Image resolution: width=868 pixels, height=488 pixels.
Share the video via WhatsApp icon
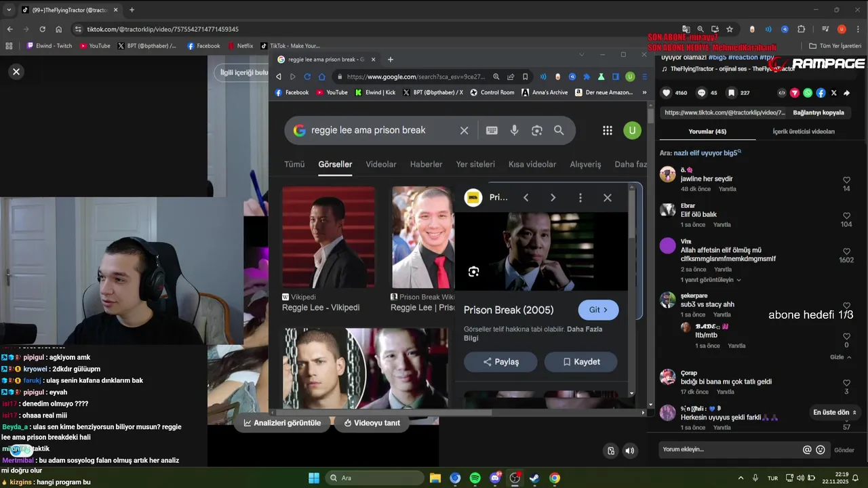(808, 93)
